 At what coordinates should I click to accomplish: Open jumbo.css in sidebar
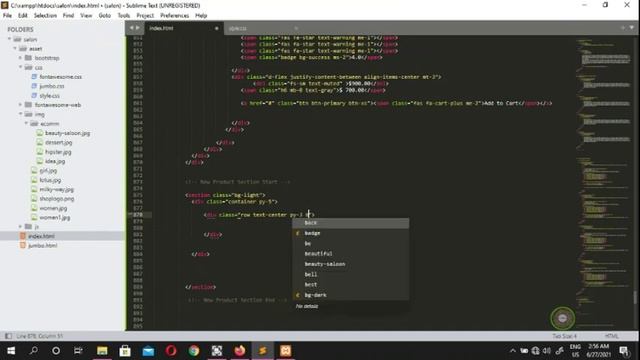tap(52, 86)
